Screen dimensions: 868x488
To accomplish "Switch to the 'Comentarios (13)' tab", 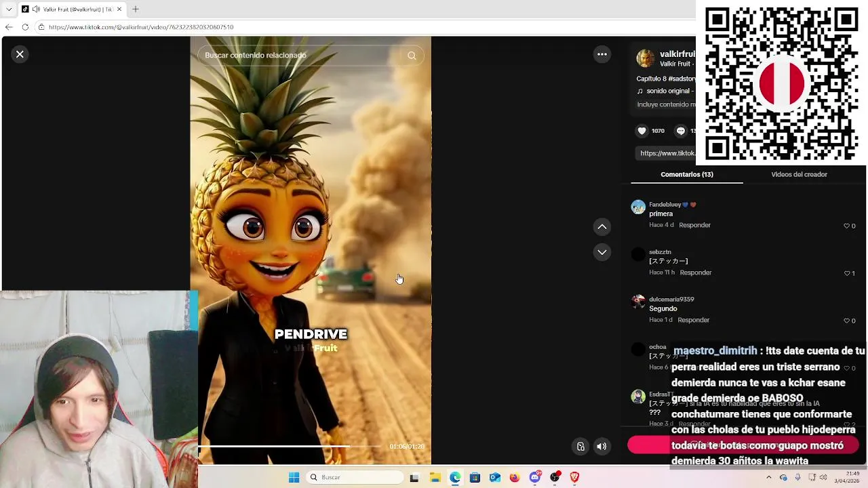I will pos(687,174).
